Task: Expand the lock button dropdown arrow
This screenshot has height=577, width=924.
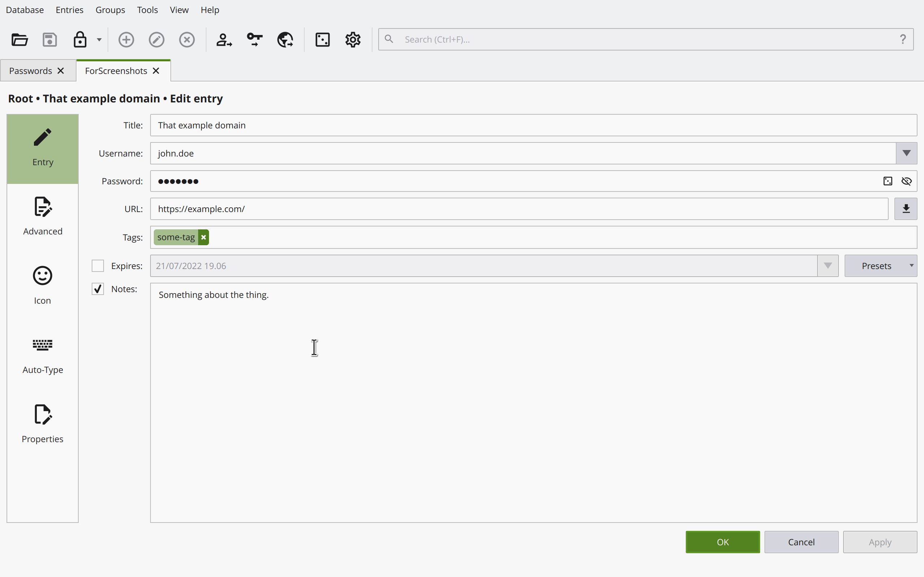Action: tap(99, 39)
